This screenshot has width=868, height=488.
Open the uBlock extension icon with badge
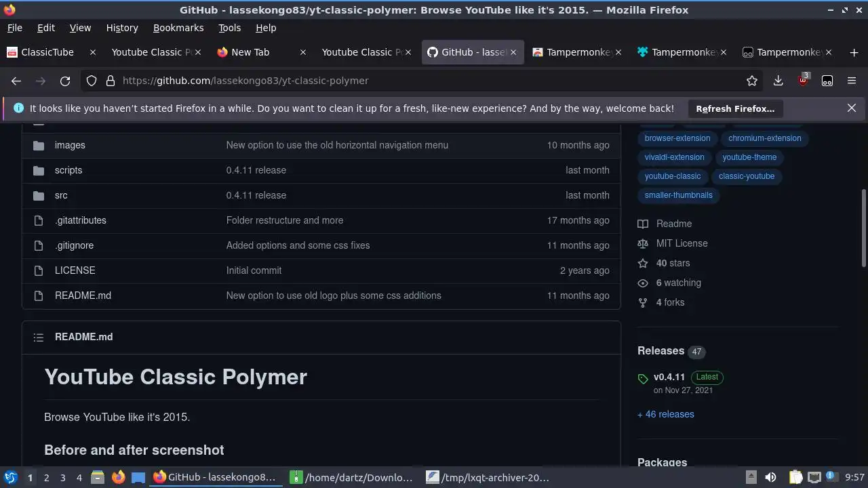804,80
